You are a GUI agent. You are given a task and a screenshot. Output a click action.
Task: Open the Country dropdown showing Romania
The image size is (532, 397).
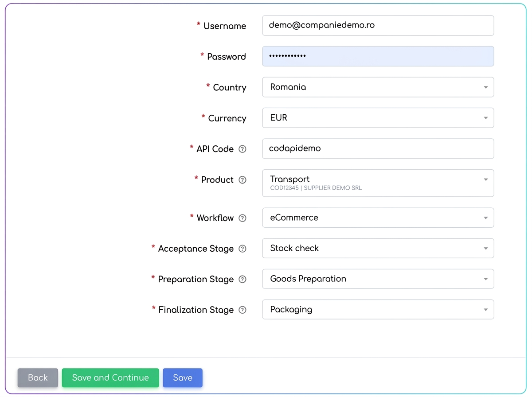point(378,87)
